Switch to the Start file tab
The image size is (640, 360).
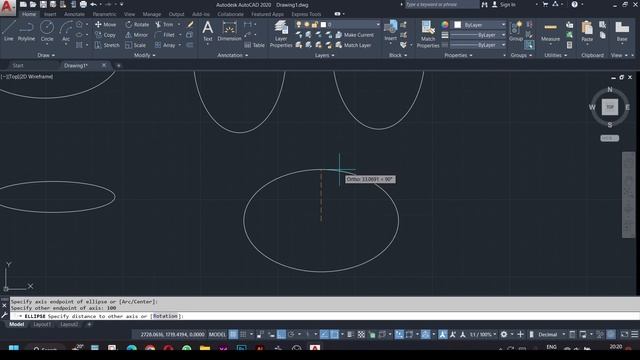point(18,65)
